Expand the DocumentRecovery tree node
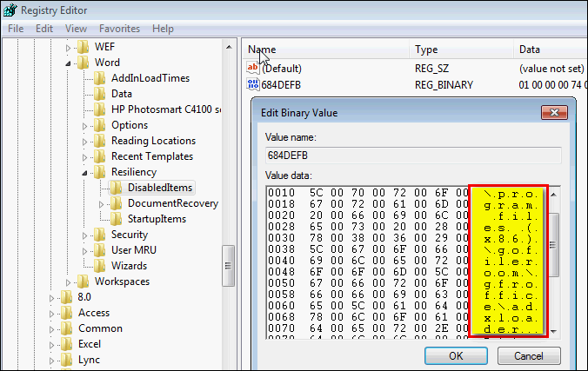The width and height of the screenshot is (588, 371). [102, 204]
